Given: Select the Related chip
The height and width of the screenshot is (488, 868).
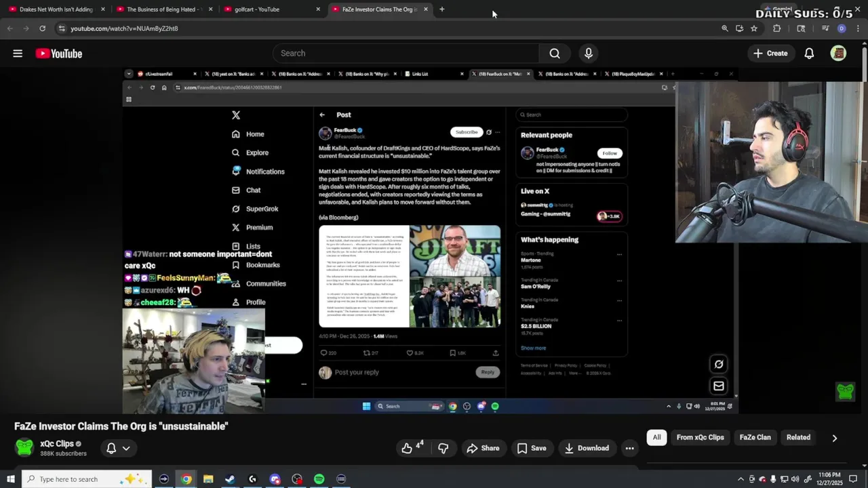Looking at the screenshot, I should pos(798,438).
